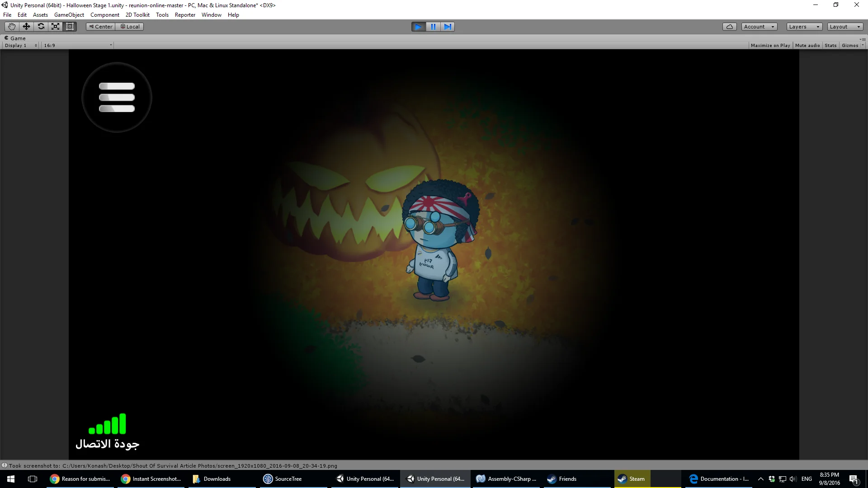Select the Scale tool
This screenshot has width=868, height=488.
[x=55, y=27]
